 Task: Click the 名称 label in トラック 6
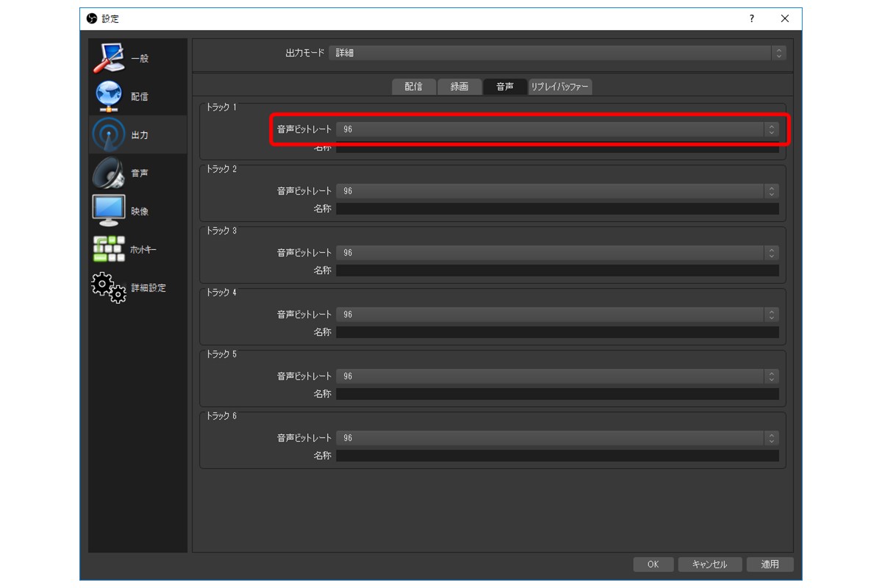click(x=323, y=456)
